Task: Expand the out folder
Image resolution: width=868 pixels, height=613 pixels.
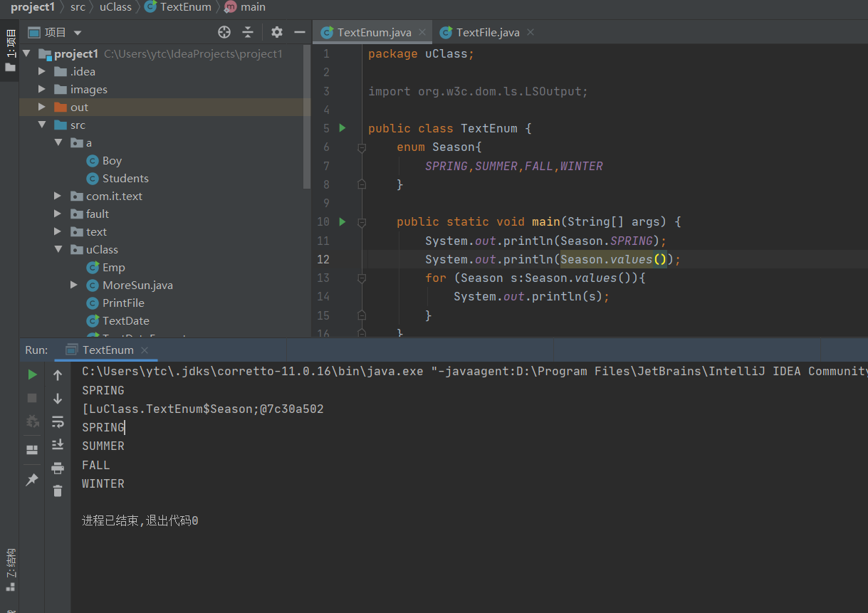Action: [42, 107]
